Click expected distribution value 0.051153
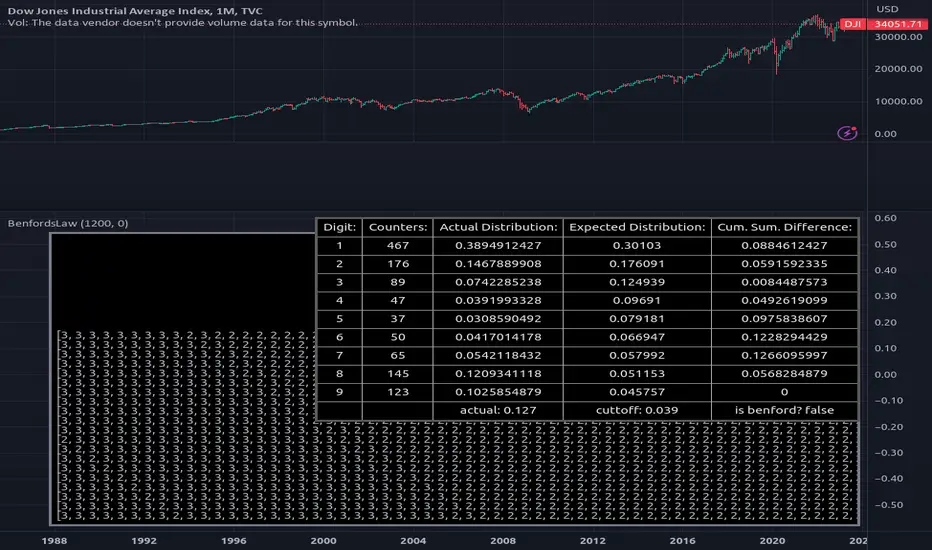The height and width of the screenshot is (550, 932). [x=637, y=374]
